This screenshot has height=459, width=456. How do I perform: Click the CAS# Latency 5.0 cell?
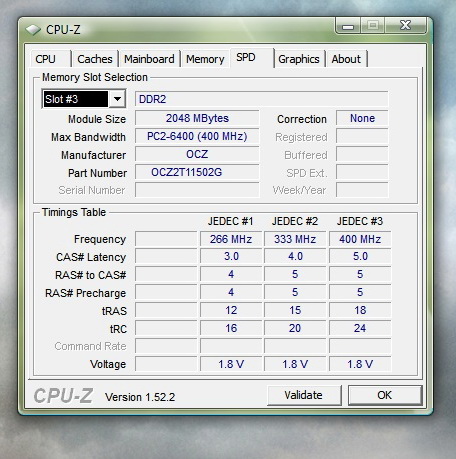pyautogui.click(x=360, y=256)
